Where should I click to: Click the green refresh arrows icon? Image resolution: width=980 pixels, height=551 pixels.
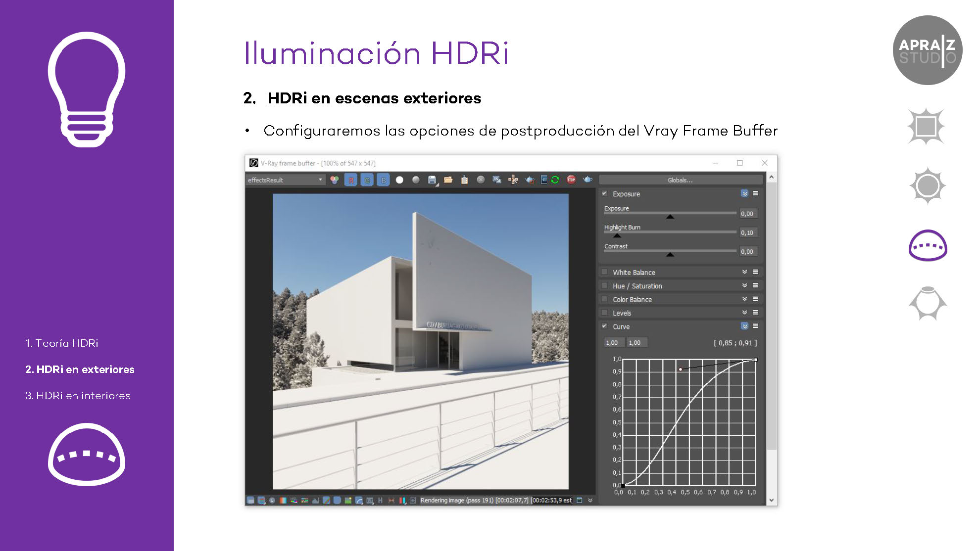(555, 180)
